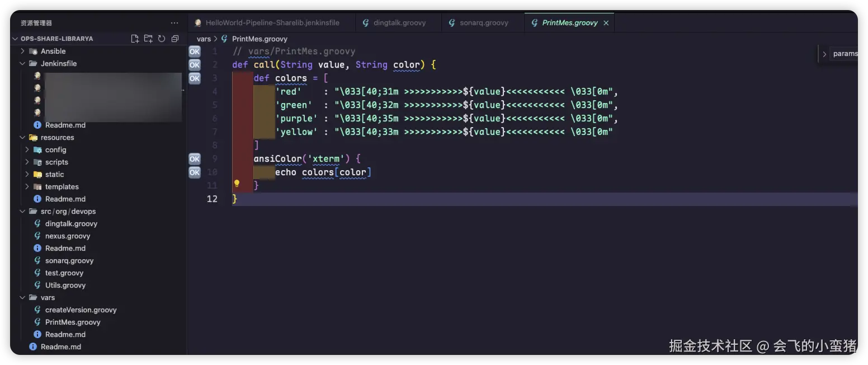Click the vars breadcrumb segment
Screen dimensions: 868x365
pos(204,39)
